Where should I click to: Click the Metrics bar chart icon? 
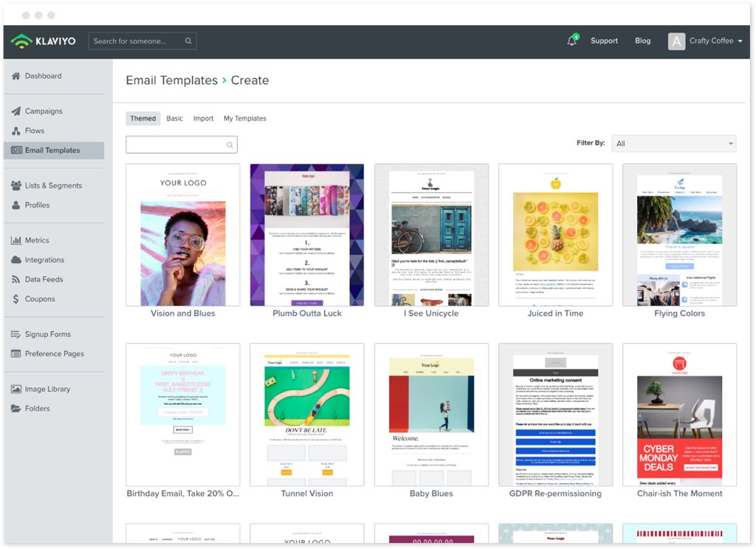16,240
